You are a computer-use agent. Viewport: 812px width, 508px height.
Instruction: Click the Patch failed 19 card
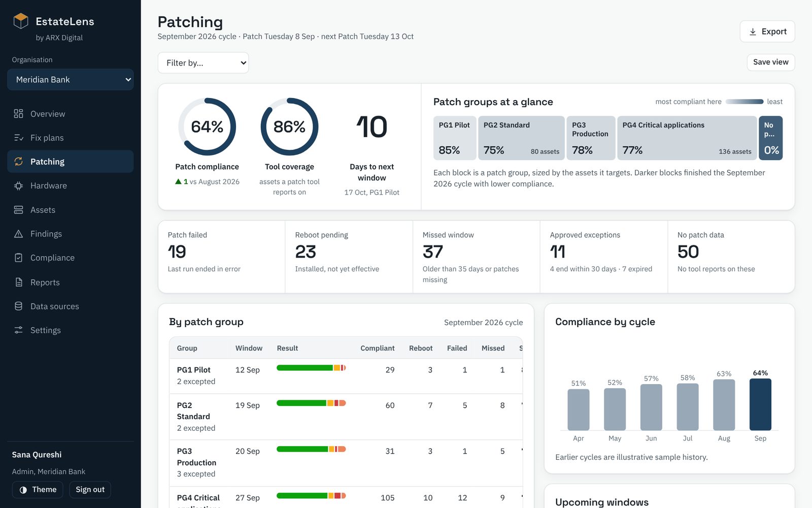(x=222, y=257)
